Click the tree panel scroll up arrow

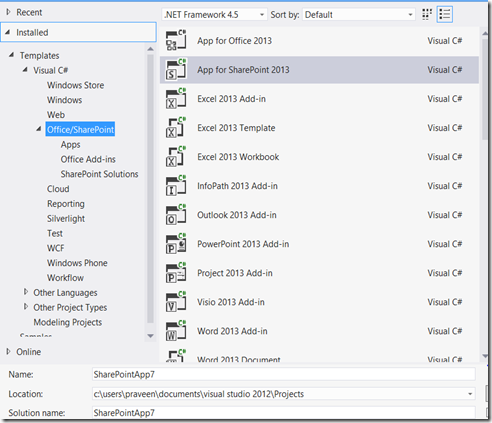[150, 49]
